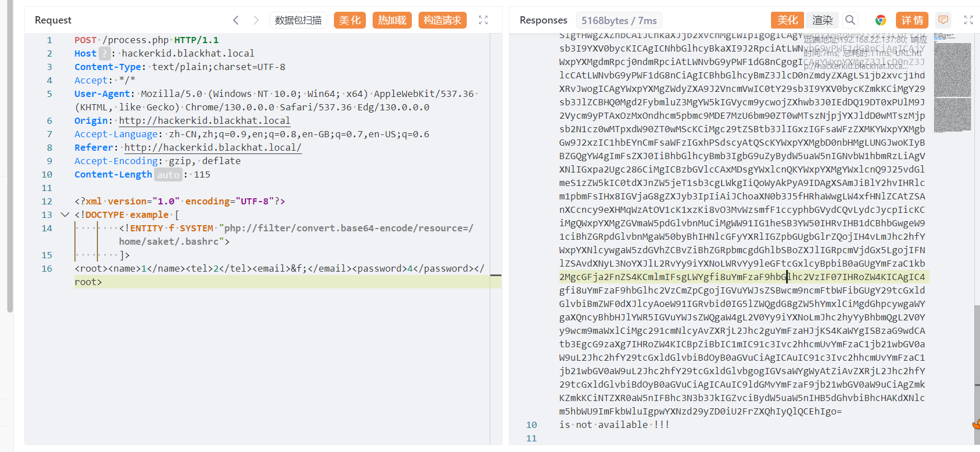
Task: Open the 数据包扫描 dropdown
Action: [x=298, y=20]
